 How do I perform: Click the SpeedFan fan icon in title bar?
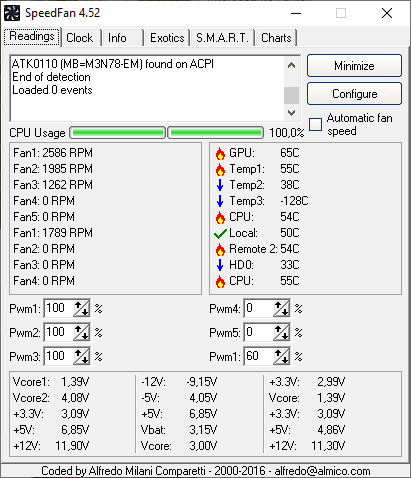click(x=12, y=13)
